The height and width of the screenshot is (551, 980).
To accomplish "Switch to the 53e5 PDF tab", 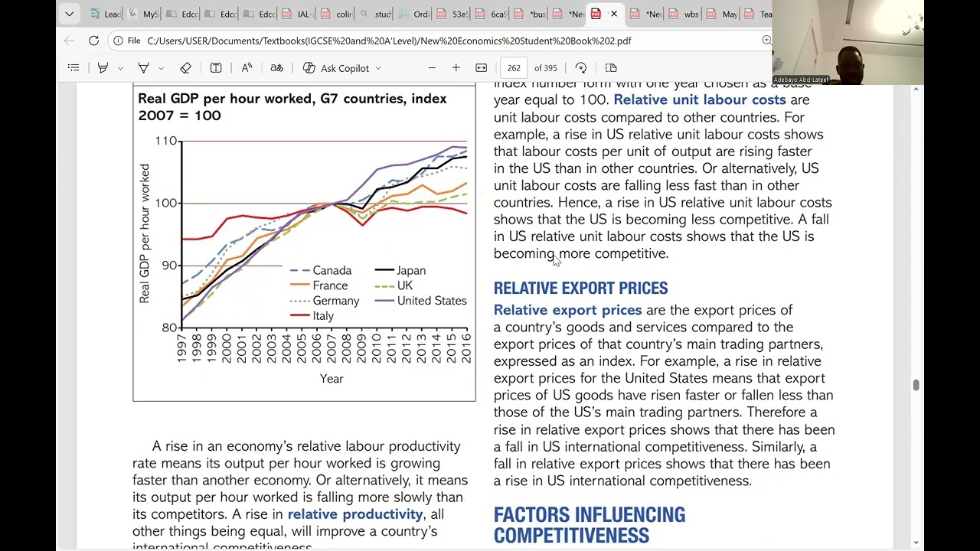I will pyautogui.click(x=452, y=14).
